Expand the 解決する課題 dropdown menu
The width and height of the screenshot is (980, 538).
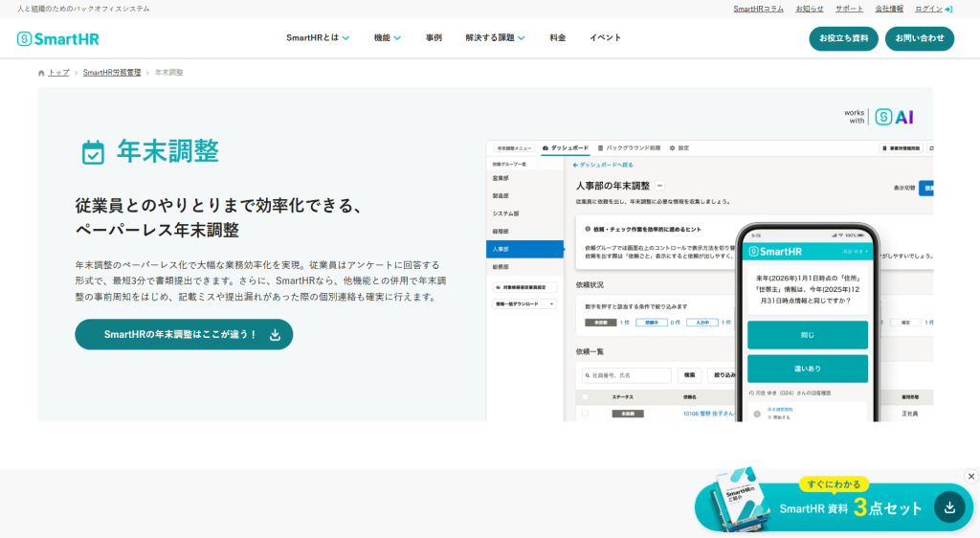click(495, 38)
